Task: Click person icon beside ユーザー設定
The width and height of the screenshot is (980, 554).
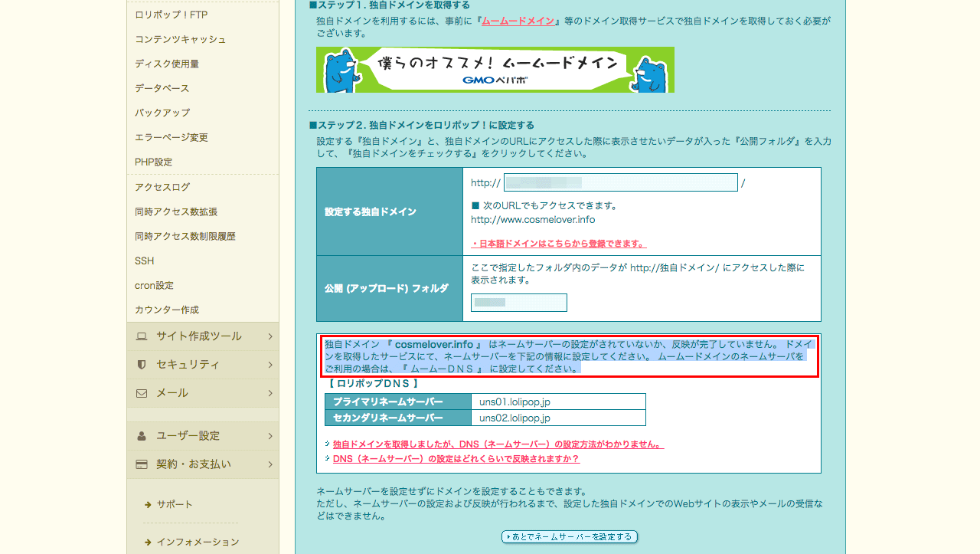Action: tap(142, 436)
